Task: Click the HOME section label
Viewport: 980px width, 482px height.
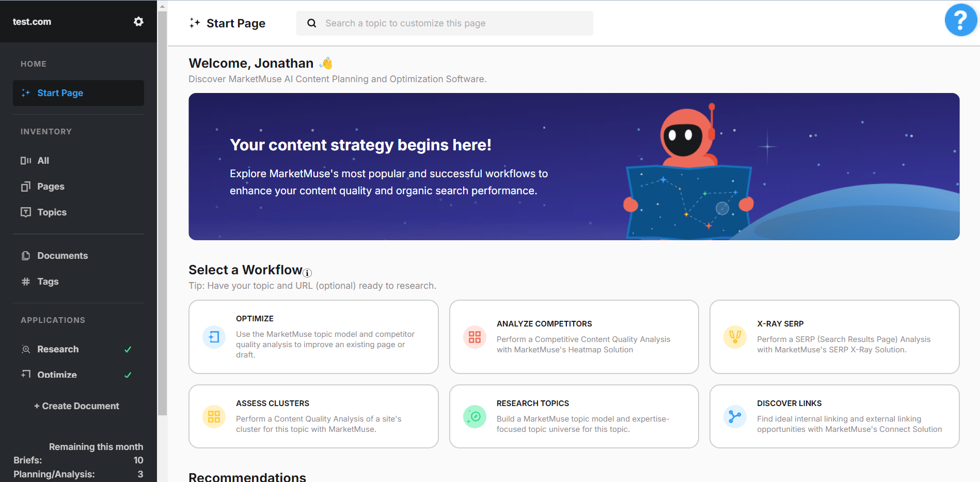Action: 34,64
